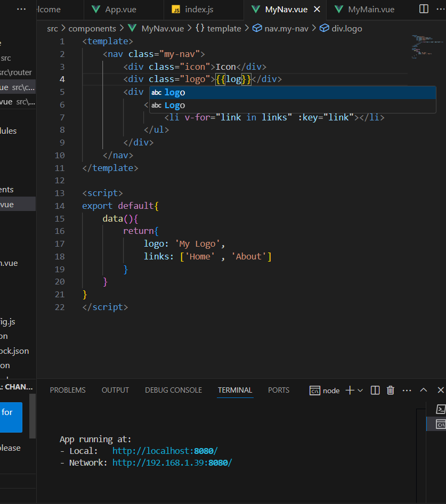Switch to the App.vue tab
This screenshot has width=446, height=504.
(x=120, y=10)
